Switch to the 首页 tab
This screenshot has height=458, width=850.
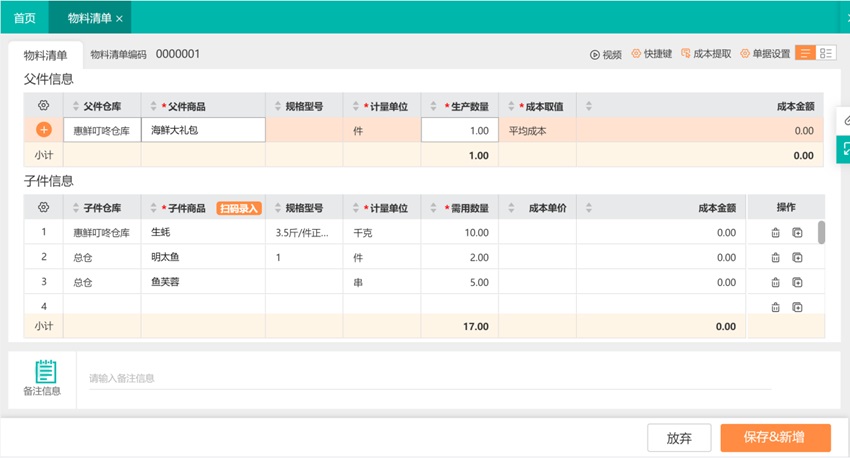click(x=24, y=18)
